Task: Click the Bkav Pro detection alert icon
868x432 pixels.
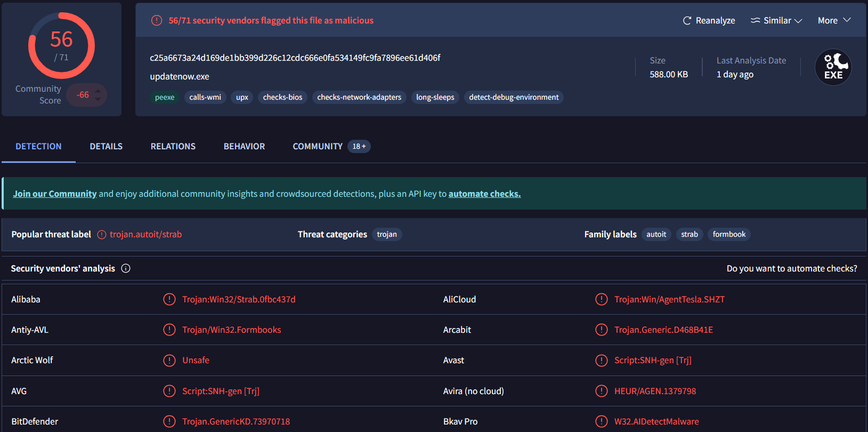Action: coord(601,421)
